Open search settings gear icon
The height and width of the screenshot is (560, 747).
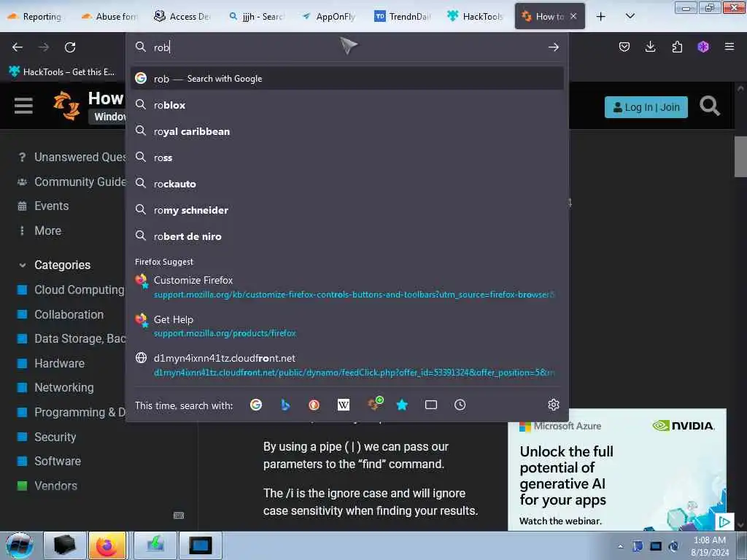point(553,405)
